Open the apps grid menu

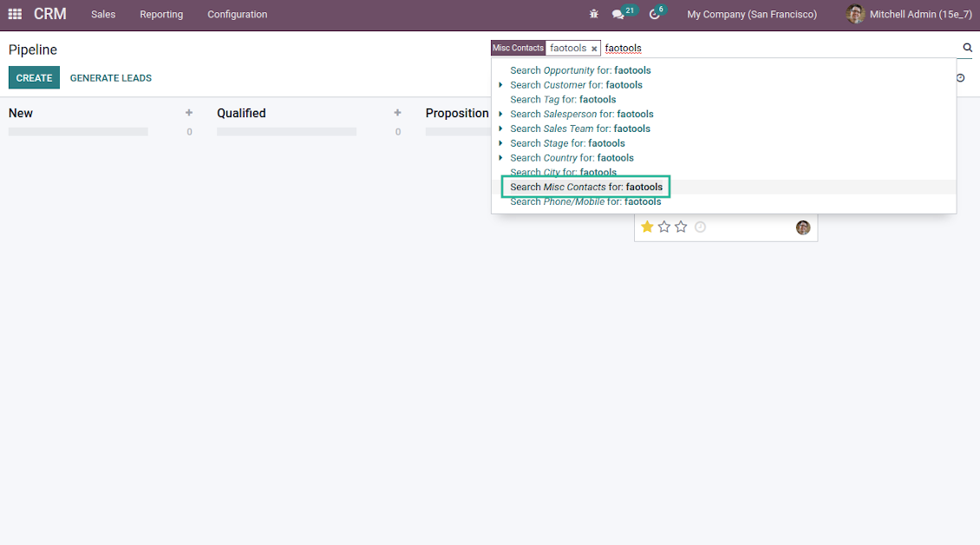pos(15,14)
